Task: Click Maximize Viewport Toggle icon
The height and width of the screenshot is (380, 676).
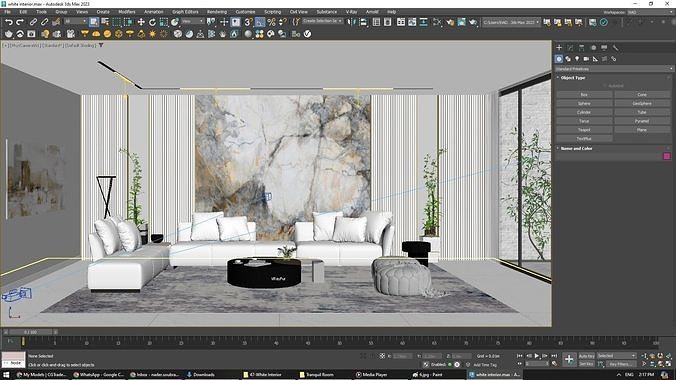Action: pyautogui.click(x=669, y=364)
